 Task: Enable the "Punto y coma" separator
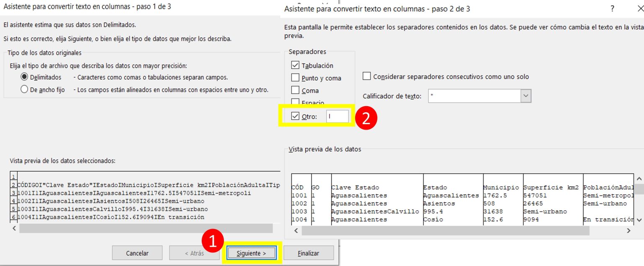click(x=294, y=78)
